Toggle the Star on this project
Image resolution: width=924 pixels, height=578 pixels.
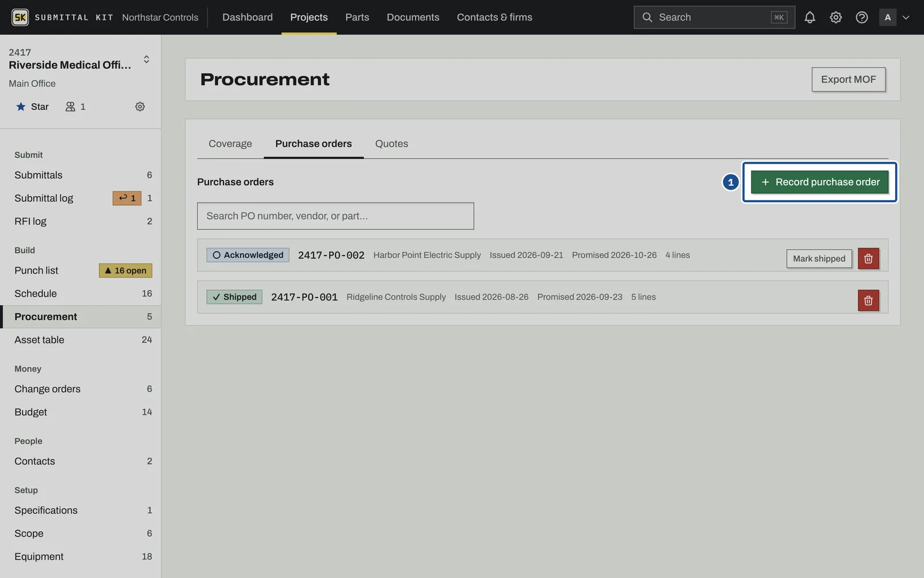click(32, 106)
